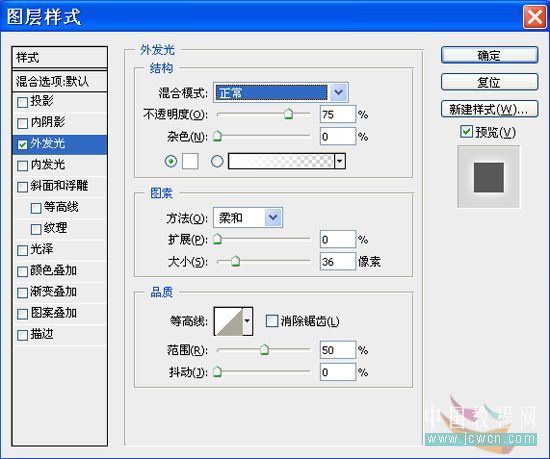Expand the gradient picker dropdown arrow
This screenshot has height=459, width=550.
(x=340, y=161)
